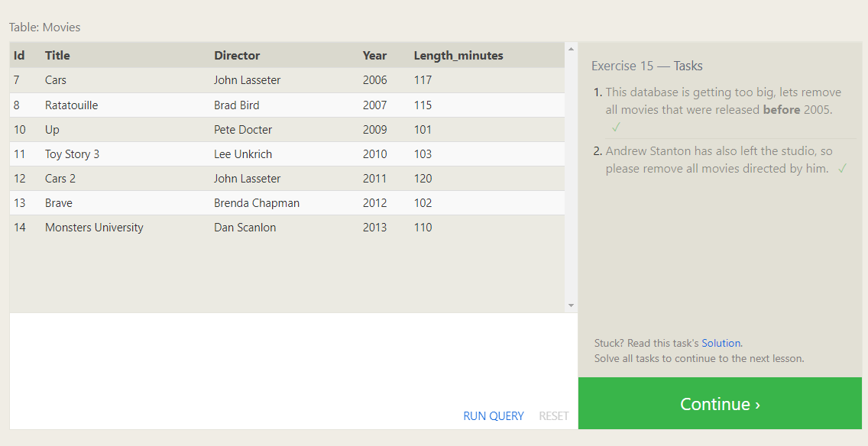Select the Monsters University row
The height and width of the screenshot is (446, 868).
point(287,228)
